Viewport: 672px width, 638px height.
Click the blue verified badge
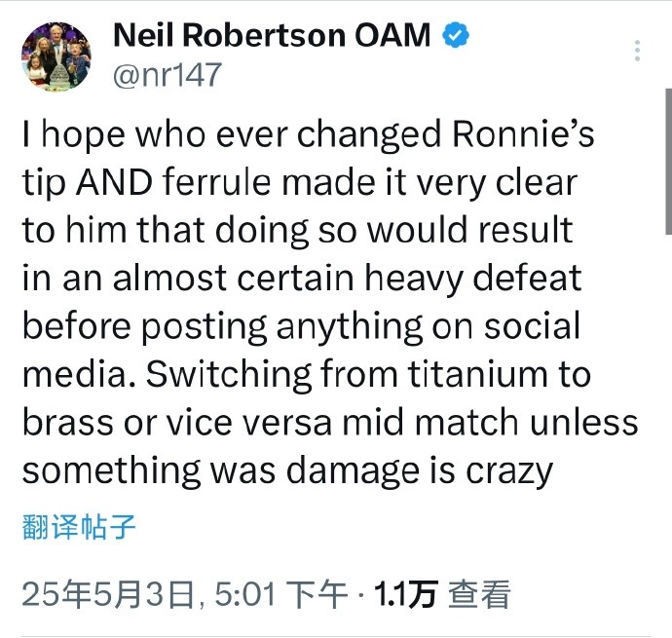[457, 36]
